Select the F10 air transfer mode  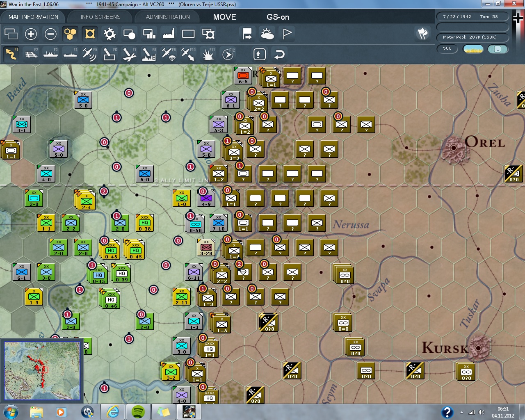[x=188, y=54]
